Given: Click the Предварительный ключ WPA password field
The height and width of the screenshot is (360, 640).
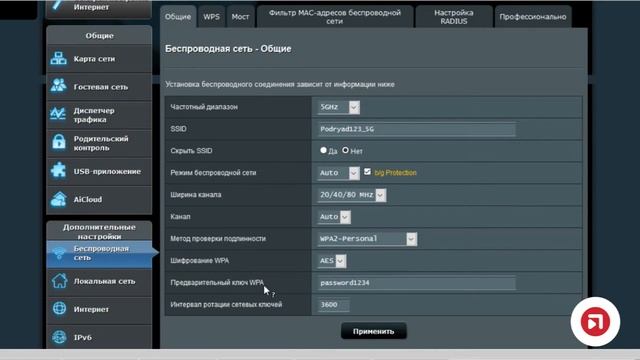Looking at the screenshot, I should click(416, 283).
